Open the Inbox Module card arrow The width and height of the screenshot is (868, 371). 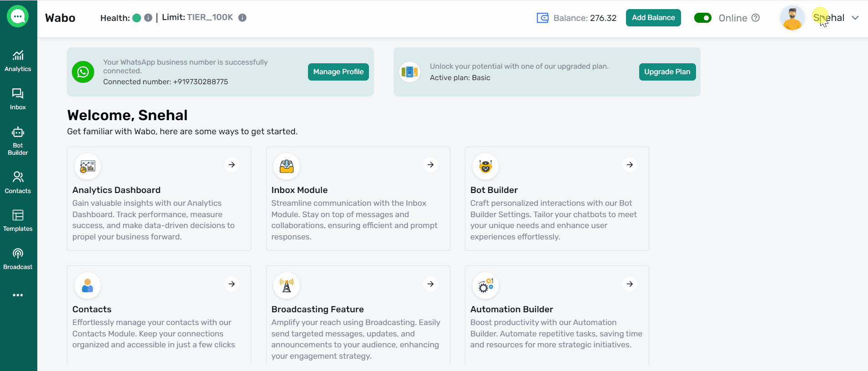(430, 165)
